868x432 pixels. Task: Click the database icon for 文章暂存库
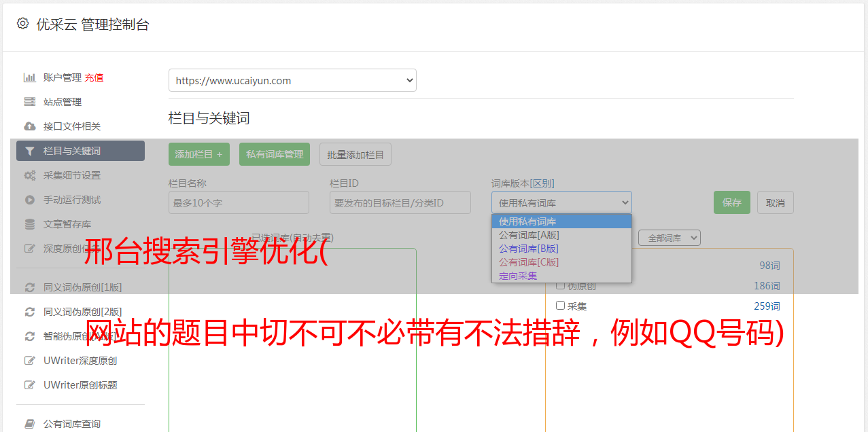(x=29, y=224)
